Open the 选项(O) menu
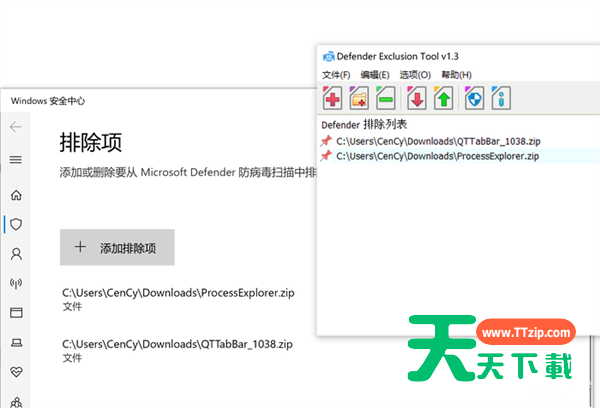 [415, 75]
